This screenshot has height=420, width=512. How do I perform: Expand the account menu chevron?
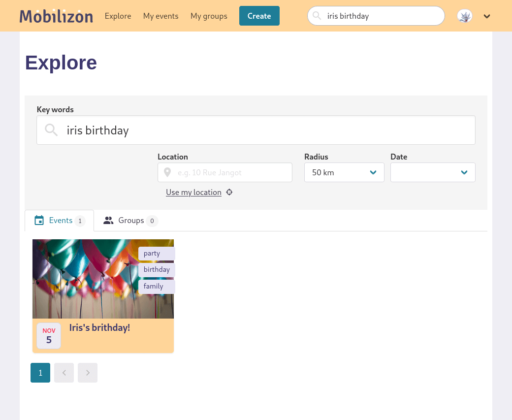[x=487, y=16]
